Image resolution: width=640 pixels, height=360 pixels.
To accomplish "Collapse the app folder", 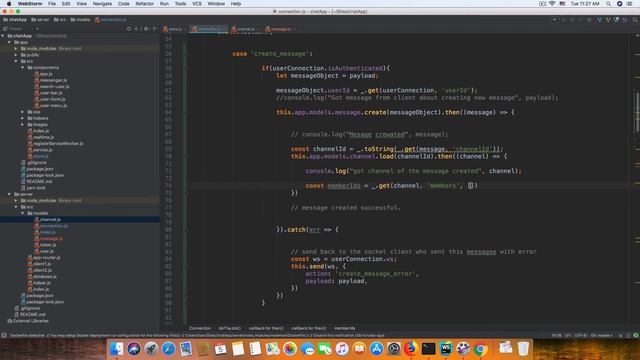I will [10, 42].
